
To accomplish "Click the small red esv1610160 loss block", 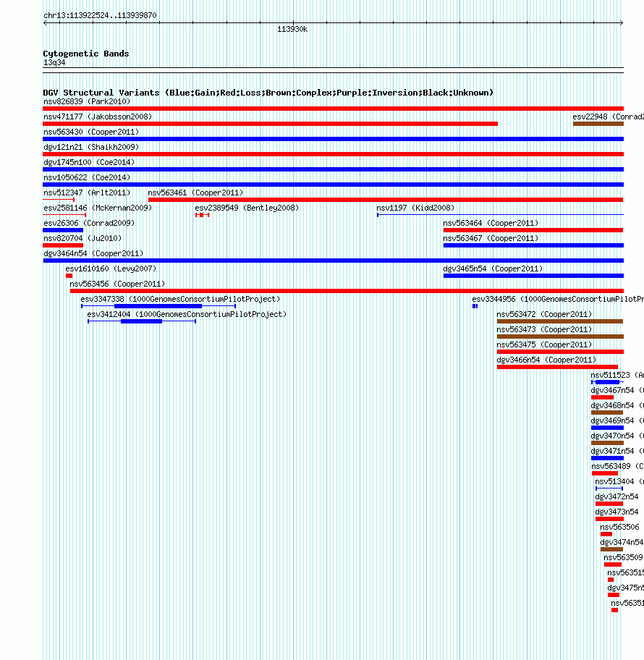I will click(69, 276).
